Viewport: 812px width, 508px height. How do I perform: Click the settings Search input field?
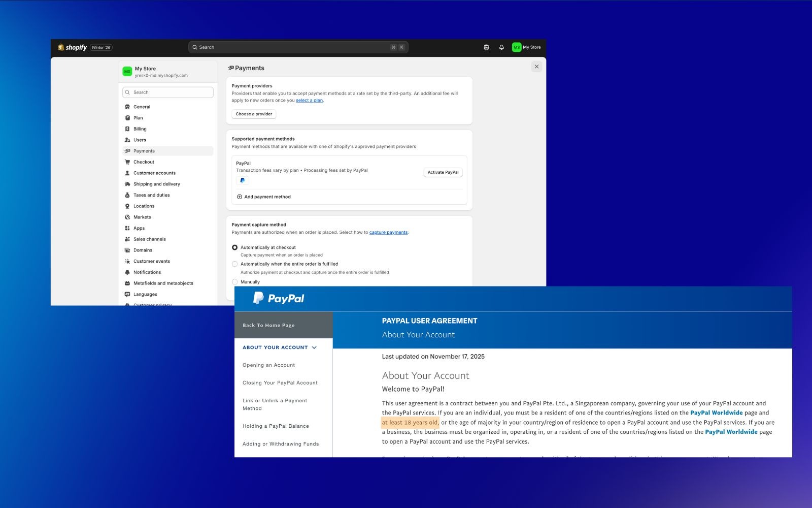(168, 92)
